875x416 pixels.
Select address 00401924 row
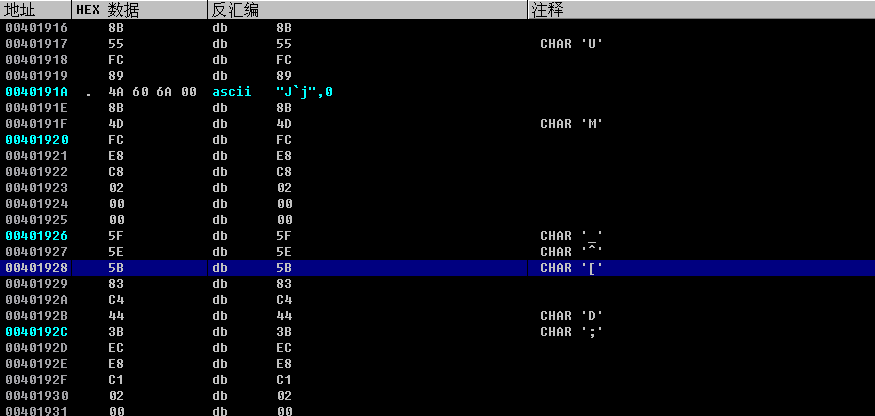tap(438, 204)
